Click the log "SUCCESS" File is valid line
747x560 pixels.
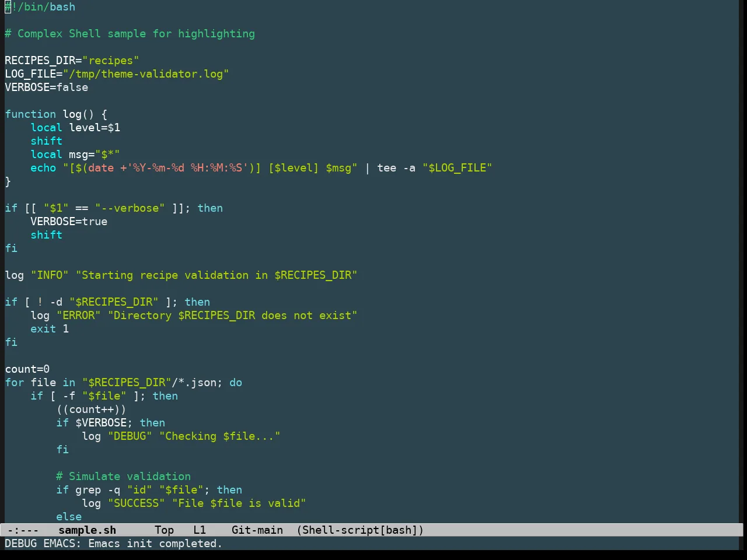point(194,503)
